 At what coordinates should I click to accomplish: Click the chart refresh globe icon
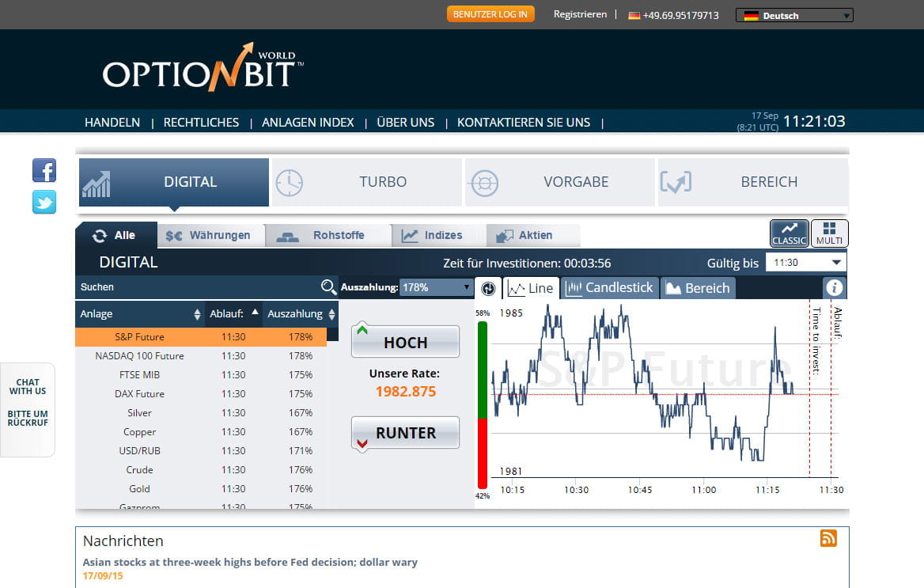click(488, 288)
